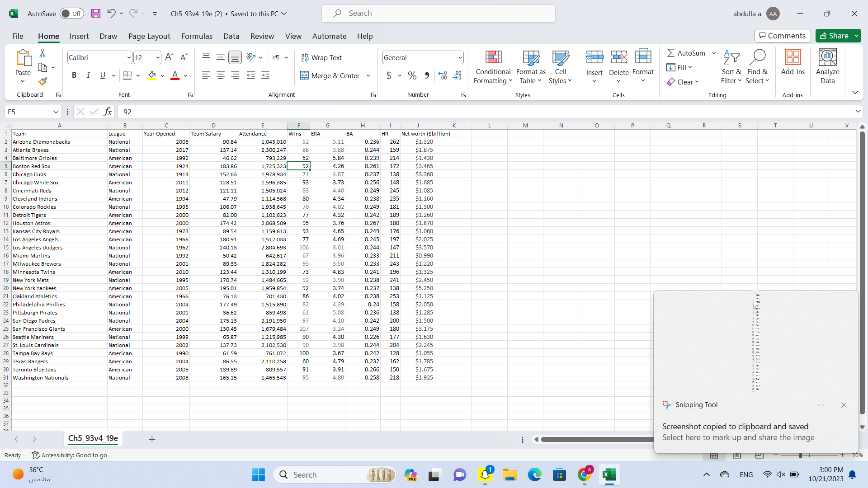
Task: Click the Decrease Indent icon
Action: click(x=251, y=75)
